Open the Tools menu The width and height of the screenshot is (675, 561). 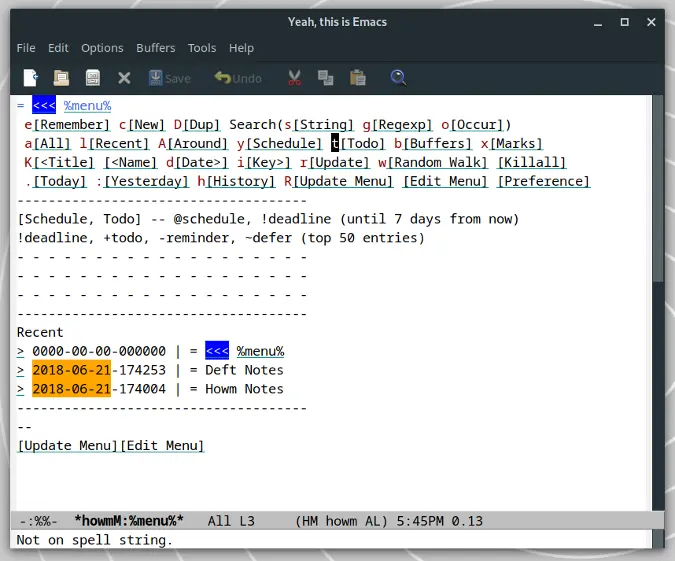click(202, 48)
